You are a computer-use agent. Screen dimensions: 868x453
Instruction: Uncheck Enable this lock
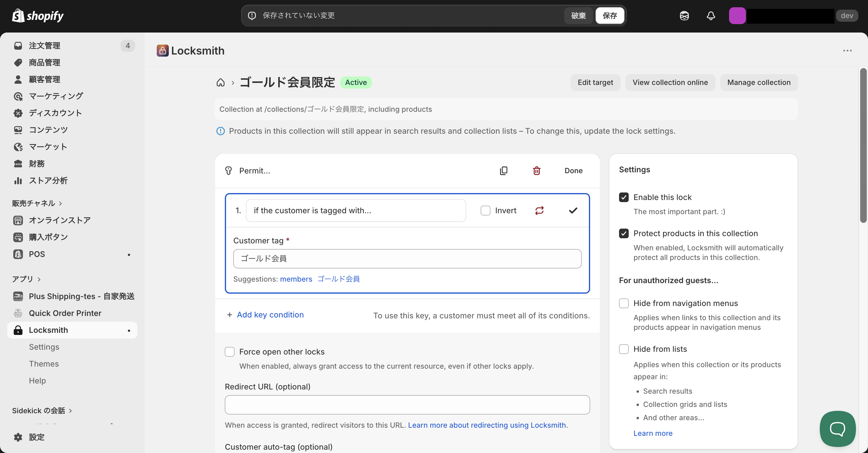(623, 197)
